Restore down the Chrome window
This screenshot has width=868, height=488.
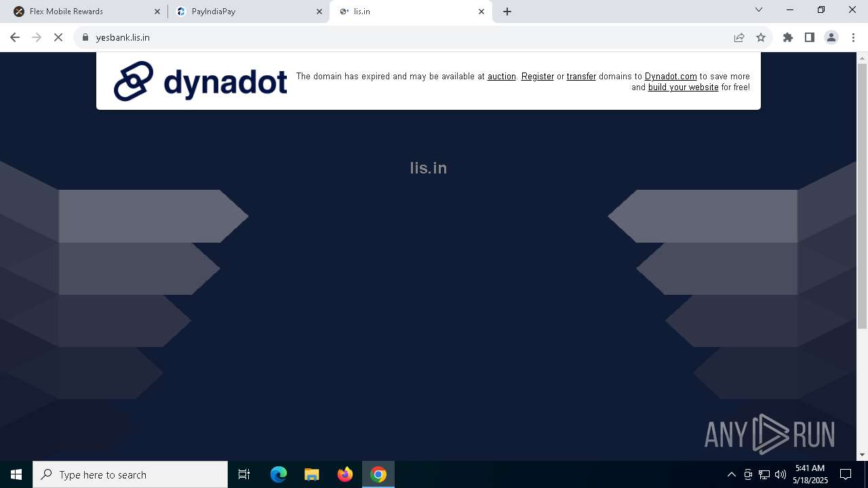pos(821,9)
